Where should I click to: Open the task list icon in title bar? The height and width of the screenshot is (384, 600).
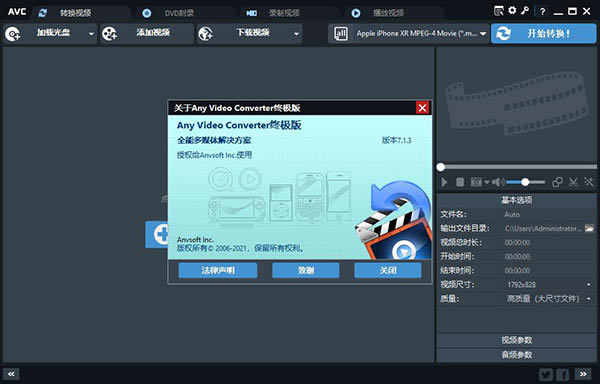(x=499, y=11)
